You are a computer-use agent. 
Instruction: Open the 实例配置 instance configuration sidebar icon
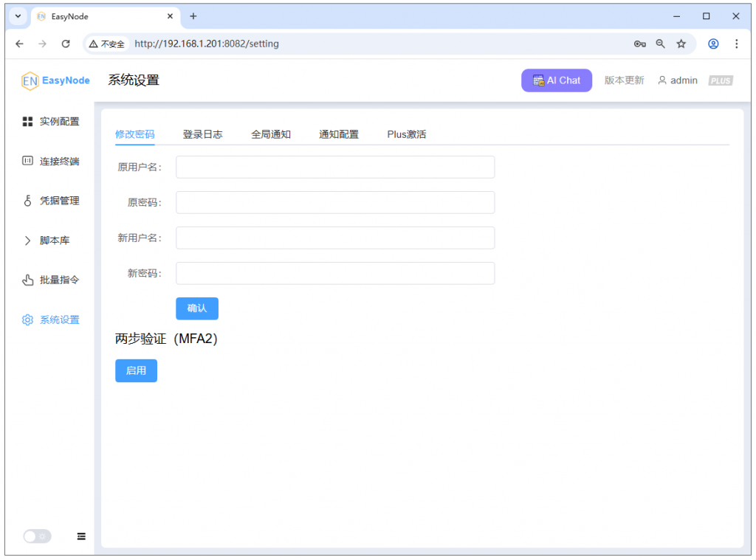click(x=27, y=121)
